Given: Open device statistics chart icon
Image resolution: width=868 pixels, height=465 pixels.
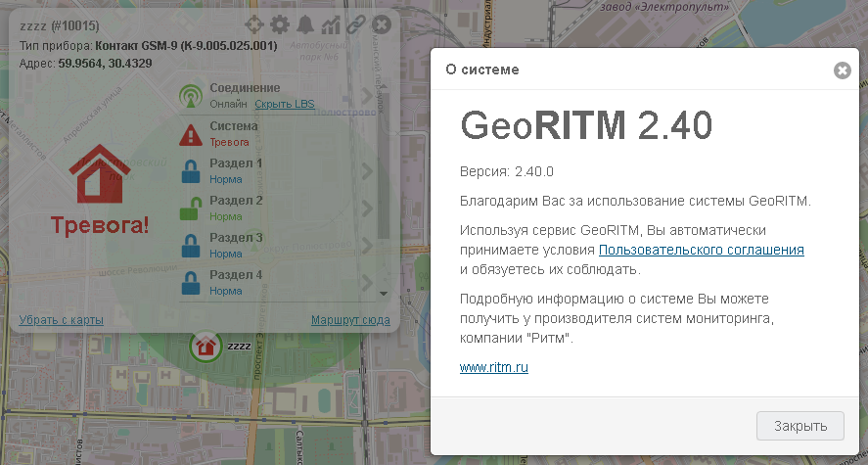Looking at the screenshot, I should pyautogui.click(x=331, y=24).
